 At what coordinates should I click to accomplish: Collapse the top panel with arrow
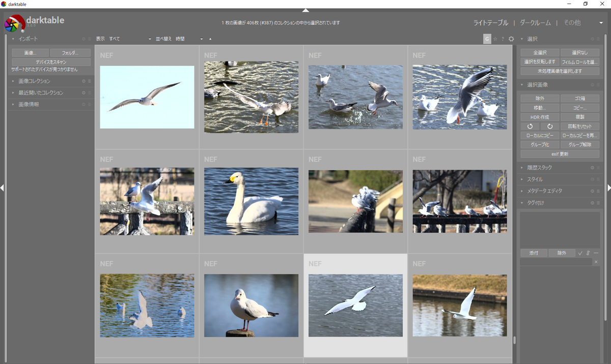click(x=305, y=10)
